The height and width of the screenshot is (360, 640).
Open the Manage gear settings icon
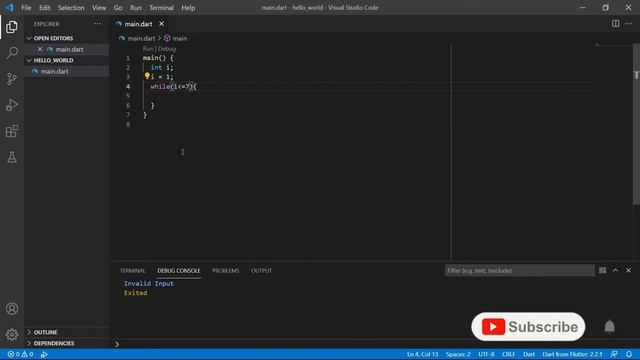[x=12, y=335]
